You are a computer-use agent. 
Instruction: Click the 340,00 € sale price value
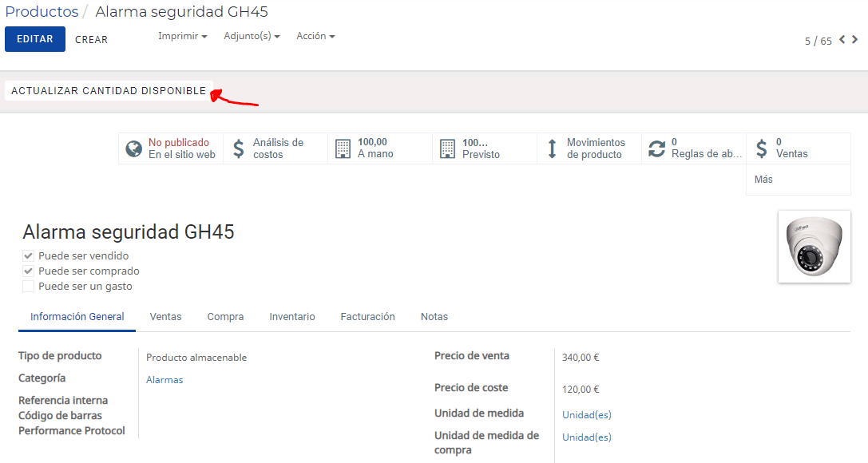[581, 358]
